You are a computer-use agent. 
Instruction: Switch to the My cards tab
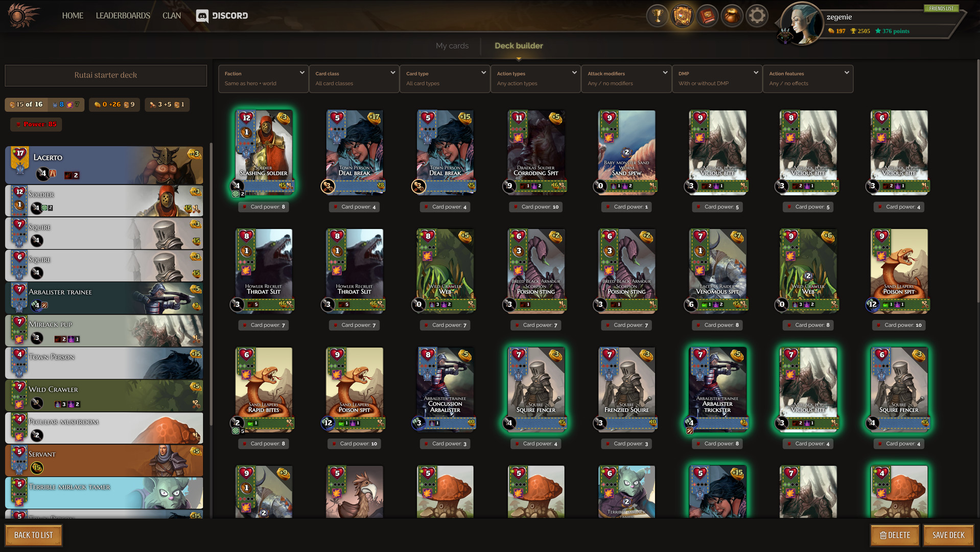(x=452, y=45)
